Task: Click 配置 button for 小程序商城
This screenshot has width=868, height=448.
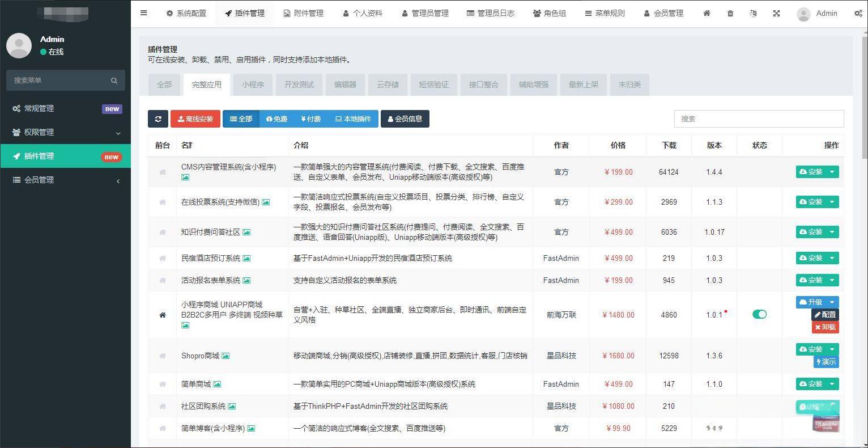Action: tap(825, 315)
